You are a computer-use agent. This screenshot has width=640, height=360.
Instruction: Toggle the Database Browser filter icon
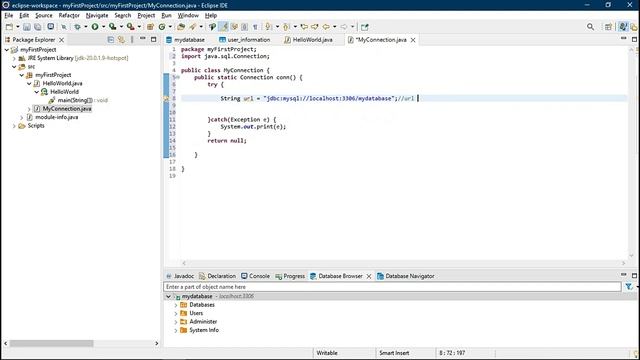pos(629,287)
